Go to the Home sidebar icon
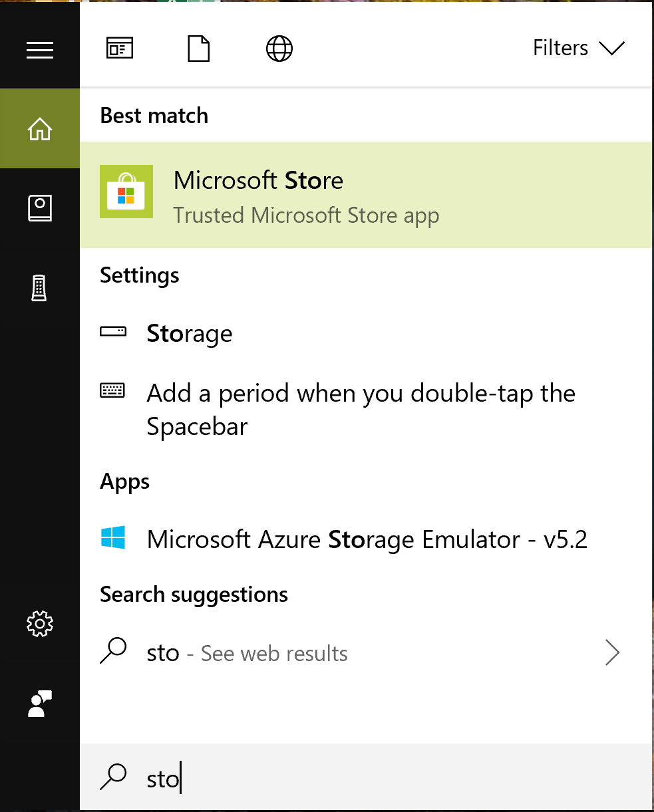Viewport: 654px width, 812px height. click(x=40, y=128)
